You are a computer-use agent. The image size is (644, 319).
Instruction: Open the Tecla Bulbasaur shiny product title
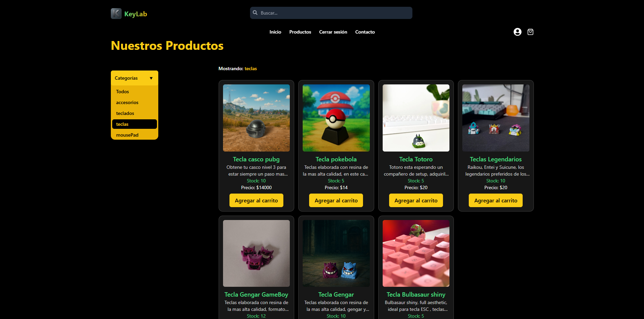click(x=416, y=295)
